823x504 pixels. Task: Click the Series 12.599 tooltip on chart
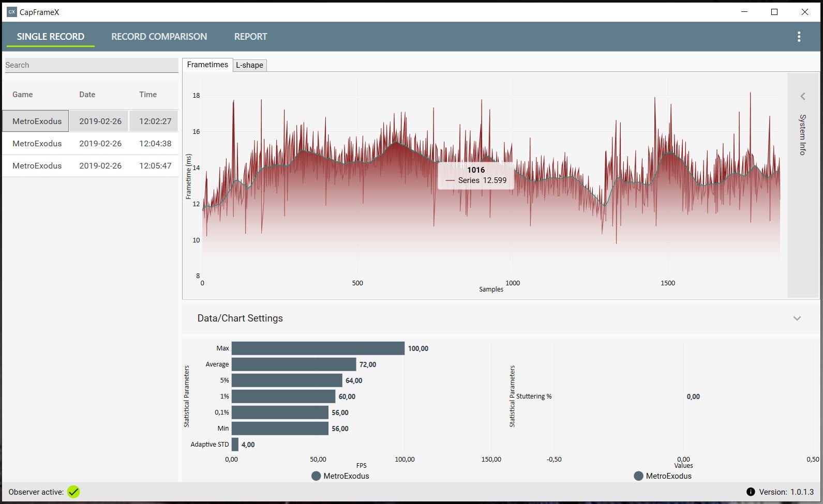(476, 176)
